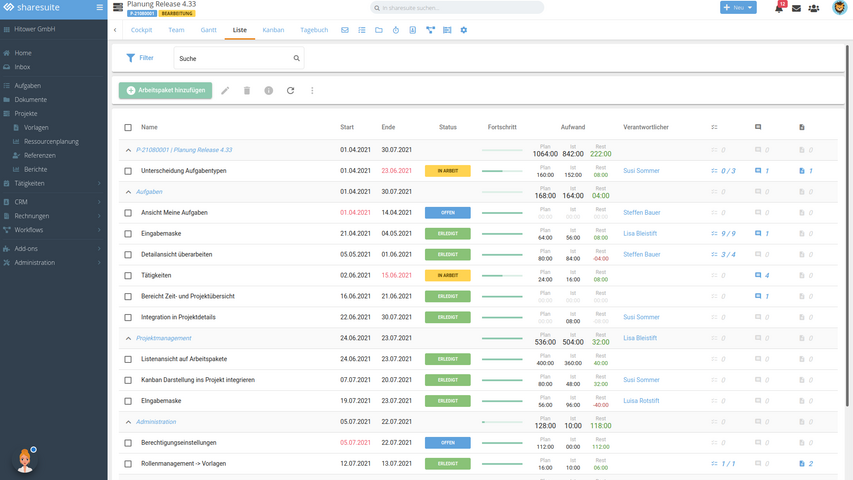853x480 pixels.
Task: Open the info icon beside the trash
Action: [x=269, y=91]
